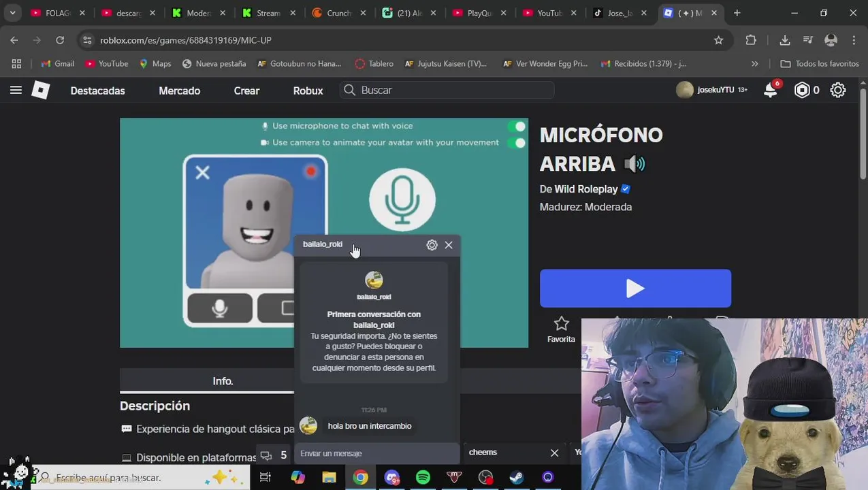Screen dimensions: 868x490
Task: Open the Crear nav item
Action: coord(246,91)
